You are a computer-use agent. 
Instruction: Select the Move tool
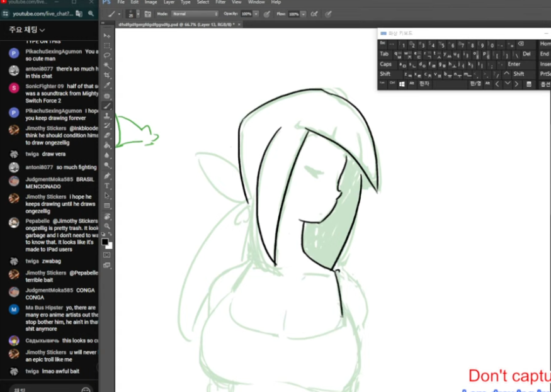tap(108, 36)
